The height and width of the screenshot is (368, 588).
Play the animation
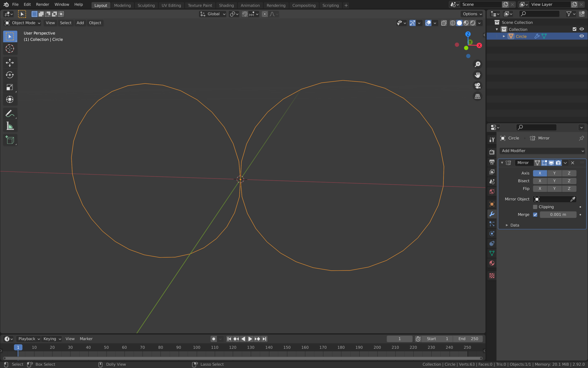pos(250,339)
